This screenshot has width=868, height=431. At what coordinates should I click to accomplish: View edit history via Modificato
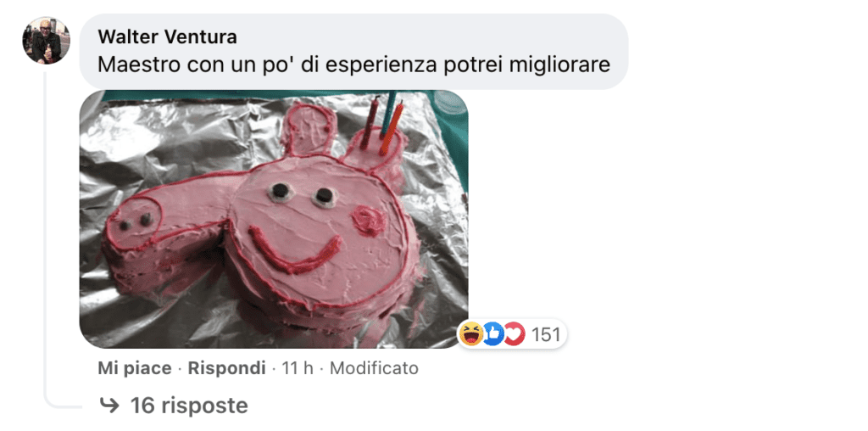pos(374,368)
